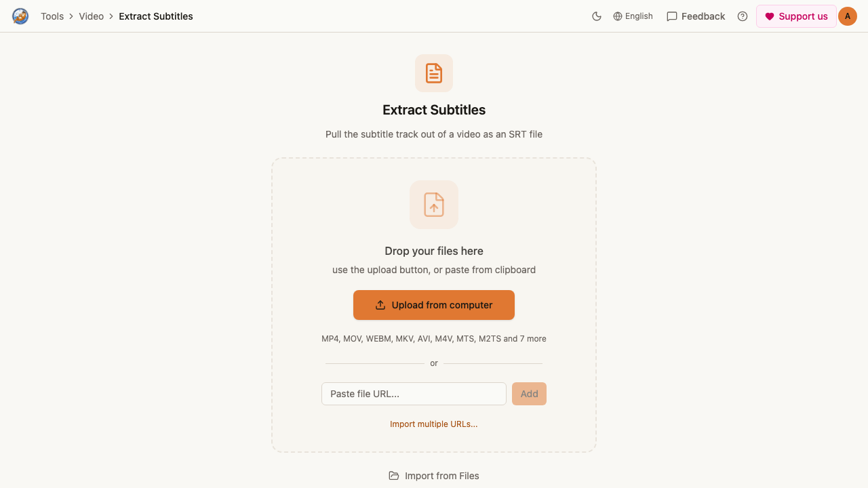Focus the Paste file URL field
868x488 pixels.
(414, 394)
